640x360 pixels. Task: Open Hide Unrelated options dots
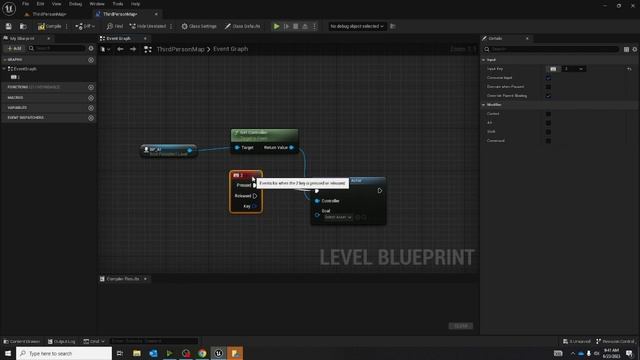171,26
